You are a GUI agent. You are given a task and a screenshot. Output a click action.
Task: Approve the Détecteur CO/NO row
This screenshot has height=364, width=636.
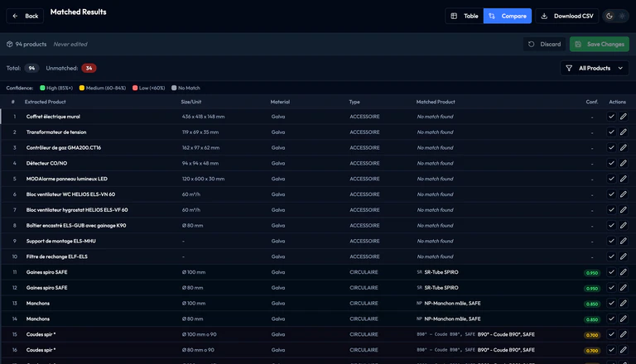coord(611,163)
